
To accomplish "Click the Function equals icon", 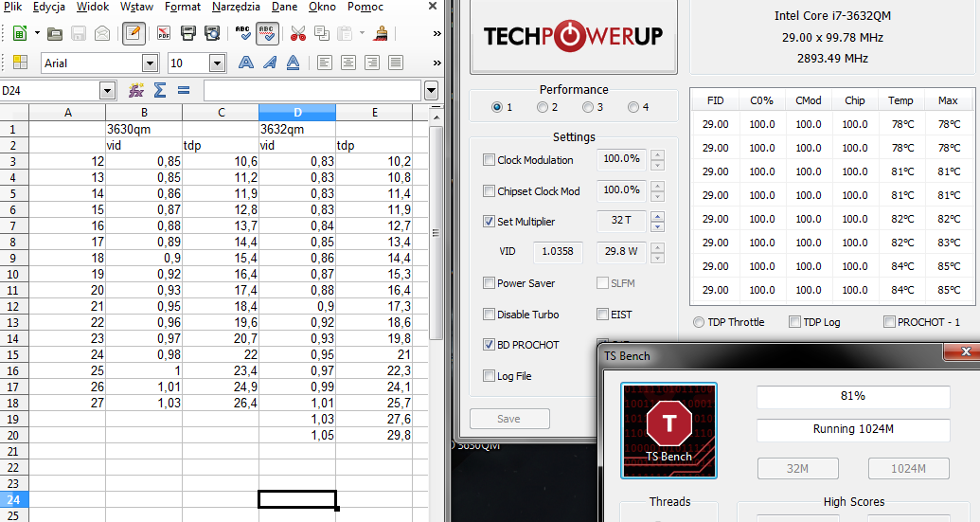I will click(183, 91).
